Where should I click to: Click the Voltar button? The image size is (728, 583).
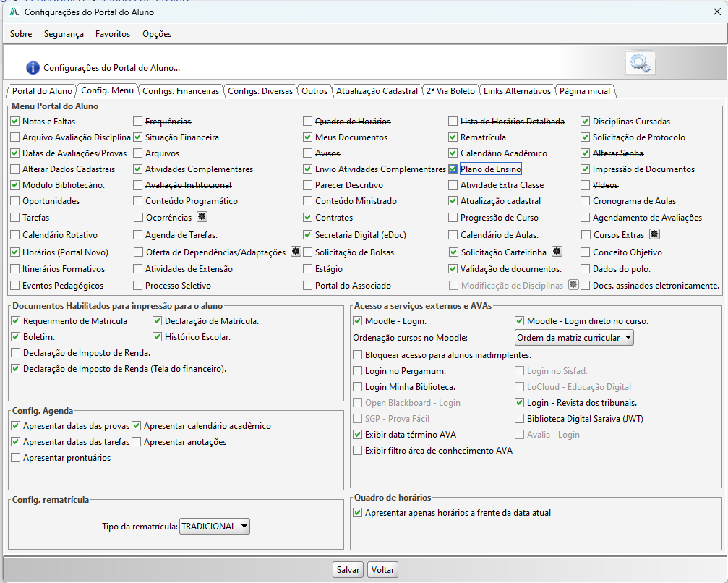[x=382, y=569]
